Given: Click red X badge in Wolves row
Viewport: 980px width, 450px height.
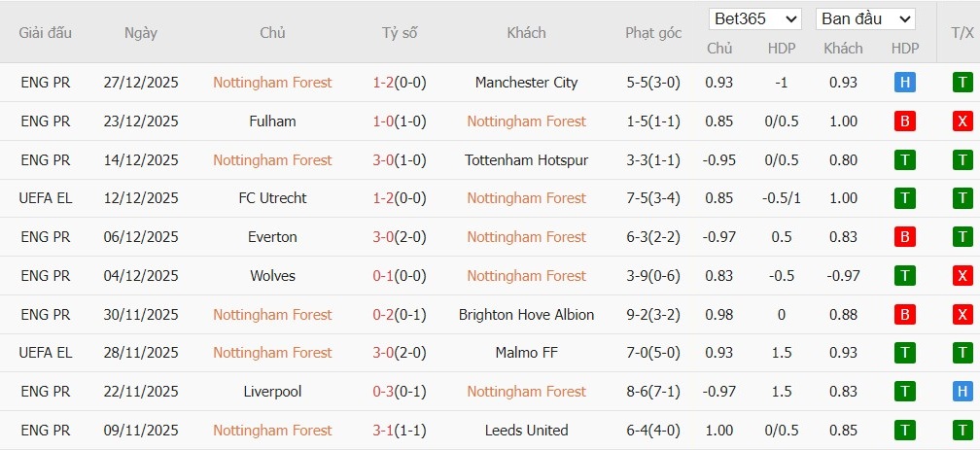Looking at the screenshot, I should coord(962,276).
